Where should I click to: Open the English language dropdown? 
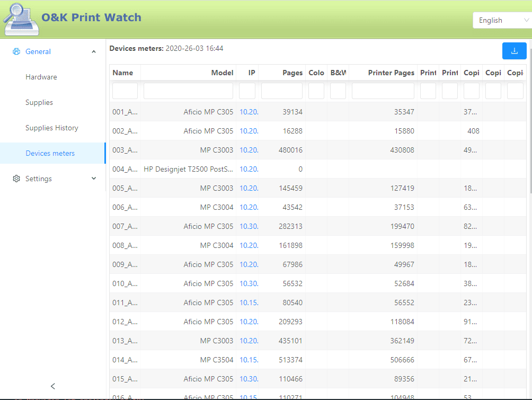tap(502, 20)
